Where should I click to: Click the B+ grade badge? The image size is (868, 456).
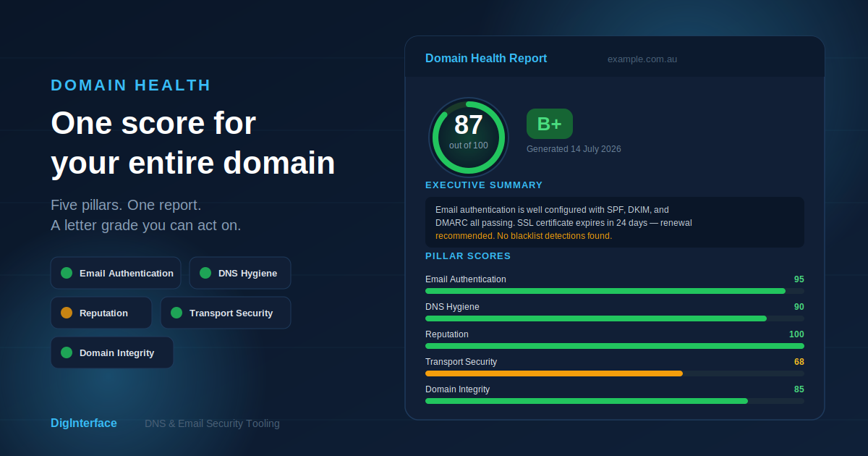coord(550,124)
